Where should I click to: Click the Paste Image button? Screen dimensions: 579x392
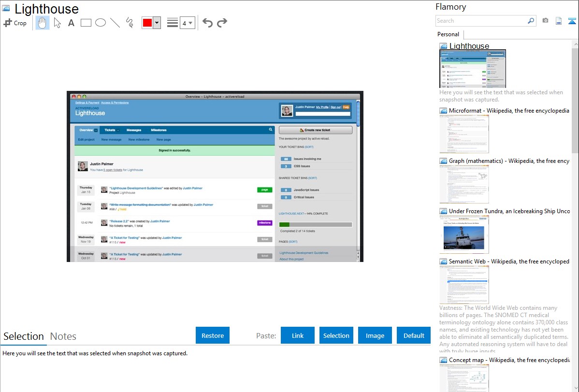tap(375, 335)
